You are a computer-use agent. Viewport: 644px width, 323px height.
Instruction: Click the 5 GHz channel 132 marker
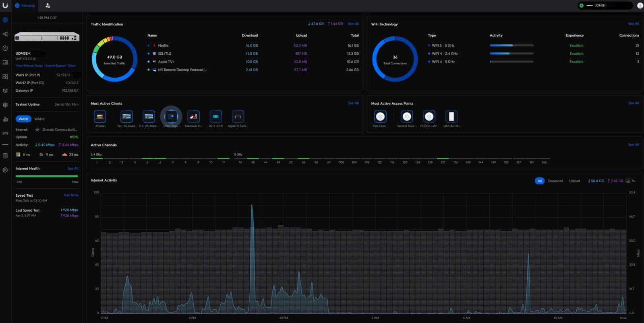click(443, 160)
